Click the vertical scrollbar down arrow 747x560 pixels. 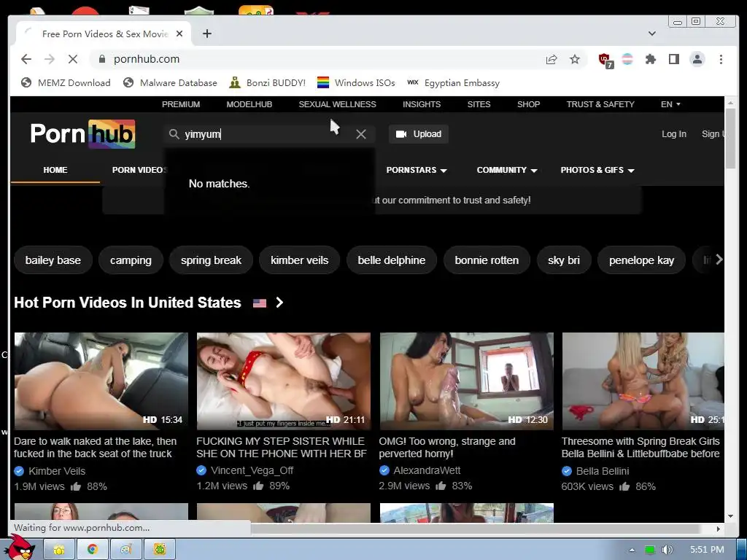pyautogui.click(x=730, y=516)
